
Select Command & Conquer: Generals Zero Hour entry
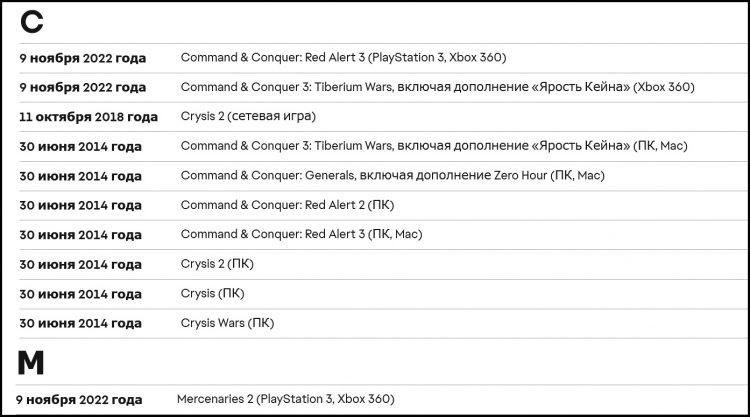tap(392, 176)
